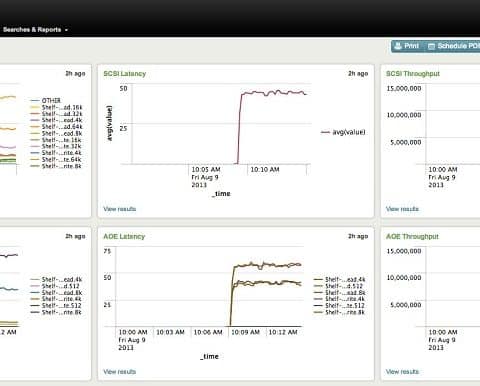The image size is (480, 386).
Task: Open the Searches & Reports menu
Action: pos(35,30)
